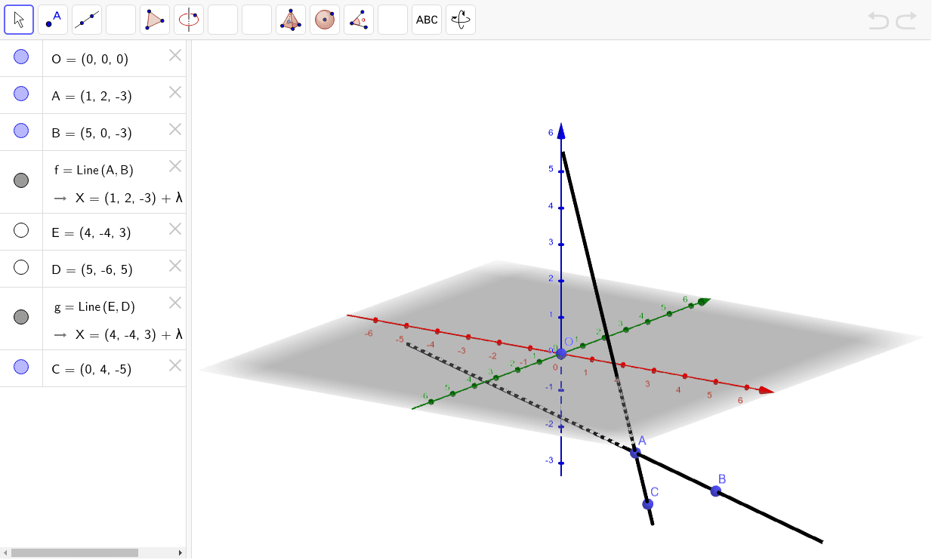Click the text g = Line(E, D)
932x560 pixels.
point(94,307)
